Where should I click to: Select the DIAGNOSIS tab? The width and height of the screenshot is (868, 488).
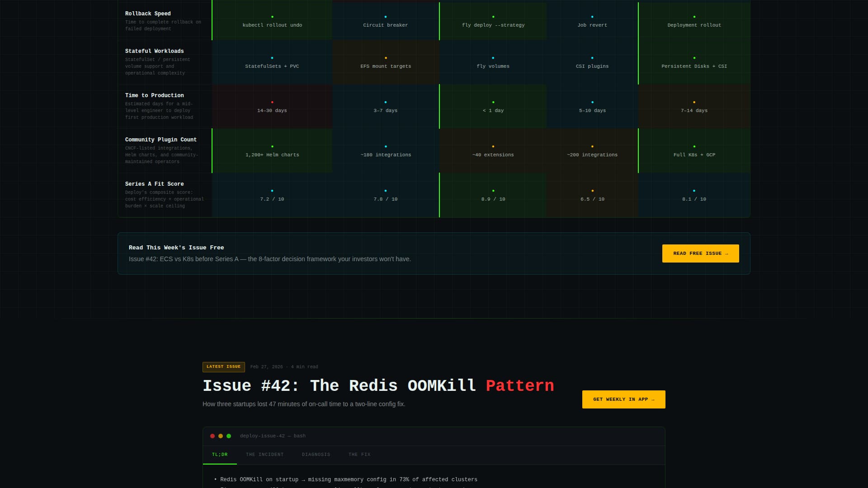pyautogui.click(x=316, y=455)
